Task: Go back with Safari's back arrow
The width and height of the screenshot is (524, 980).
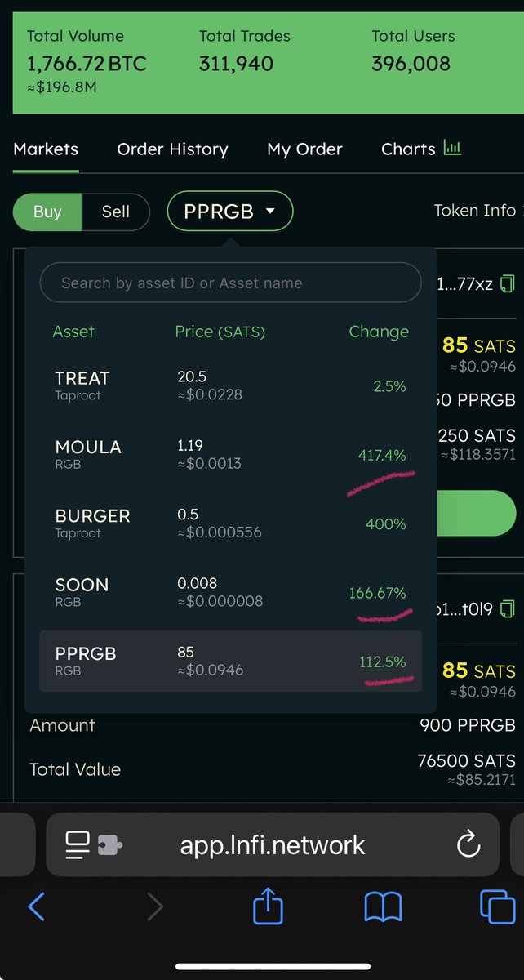Action: (36, 906)
